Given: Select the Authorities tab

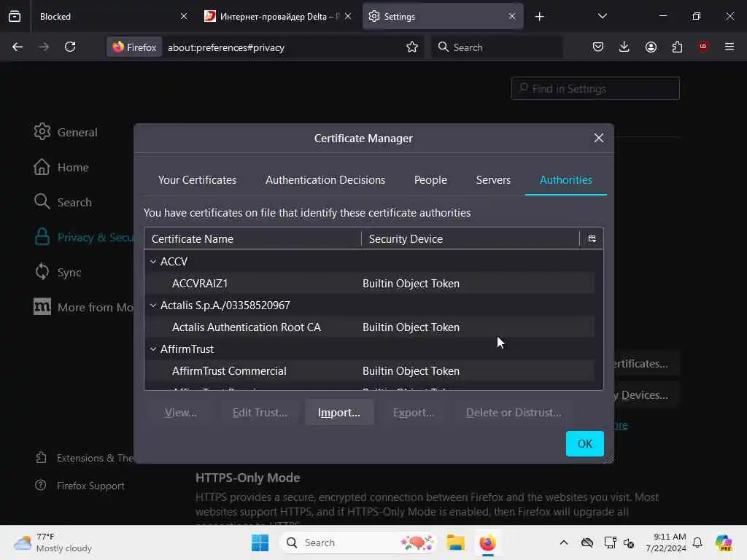Looking at the screenshot, I should click(x=566, y=180).
